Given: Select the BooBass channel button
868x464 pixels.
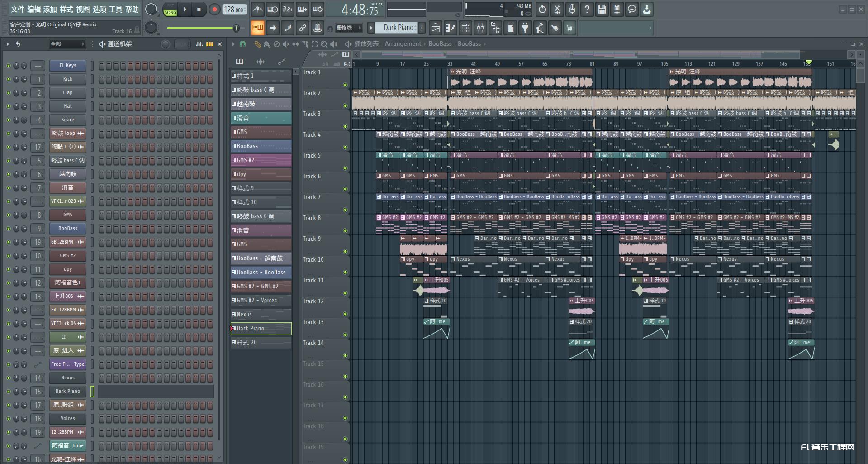Looking at the screenshot, I should (68, 229).
